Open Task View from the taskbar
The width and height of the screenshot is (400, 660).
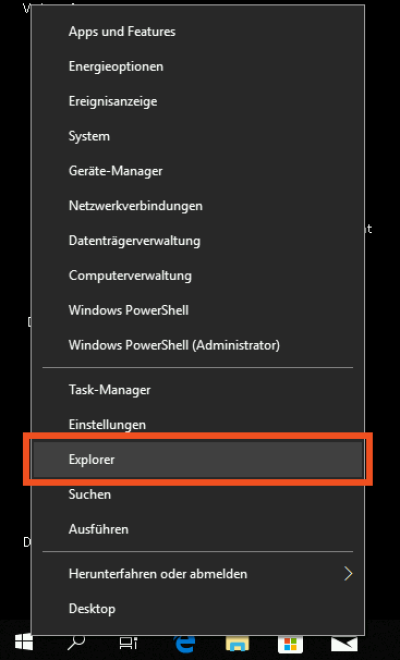[128, 643]
